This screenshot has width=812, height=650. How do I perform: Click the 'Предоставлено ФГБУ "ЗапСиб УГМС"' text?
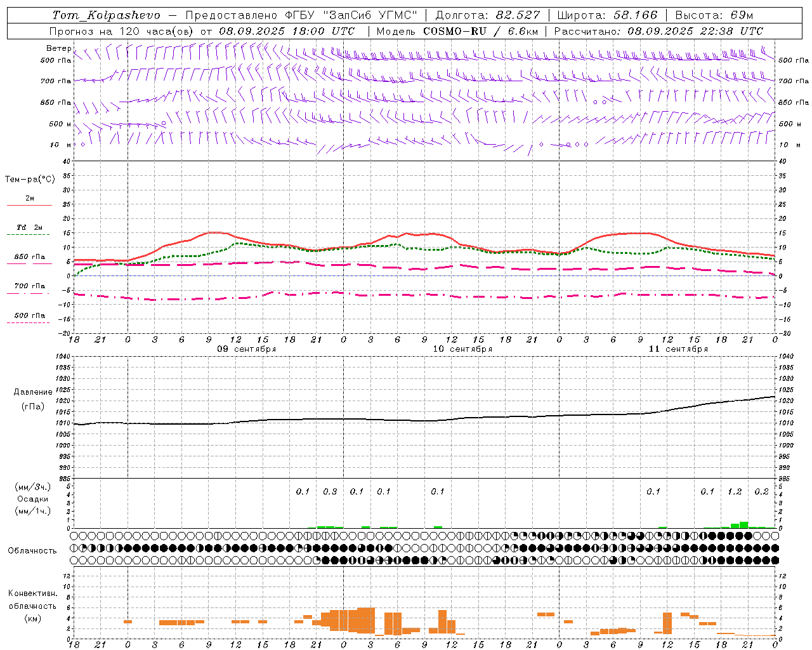[301, 15]
